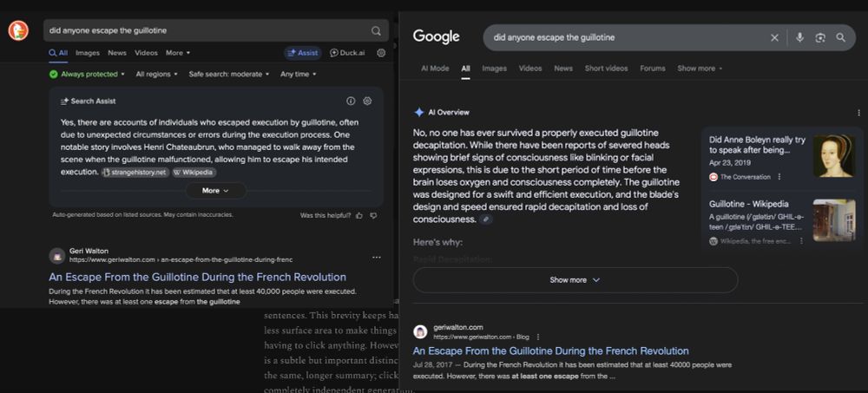Give thumbs down to Search Assist answer
868x393 pixels.
point(373,215)
